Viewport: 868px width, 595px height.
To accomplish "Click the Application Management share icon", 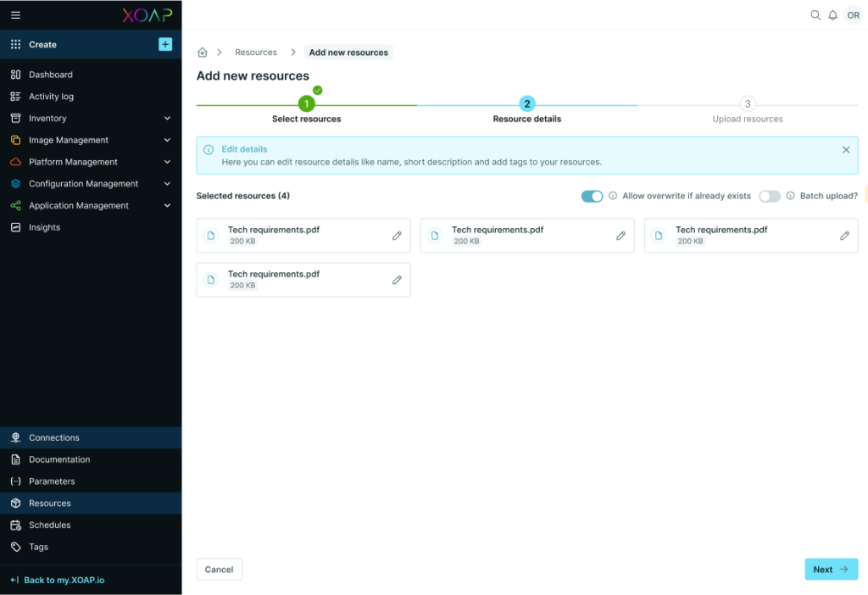I will pyautogui.click(x=15, y=205).
